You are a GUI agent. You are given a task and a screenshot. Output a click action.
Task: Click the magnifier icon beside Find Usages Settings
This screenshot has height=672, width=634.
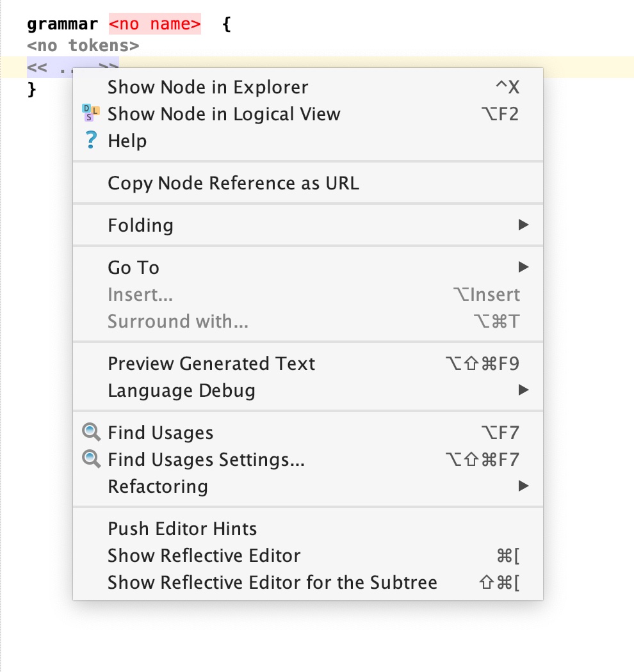[x=92, y=460]
